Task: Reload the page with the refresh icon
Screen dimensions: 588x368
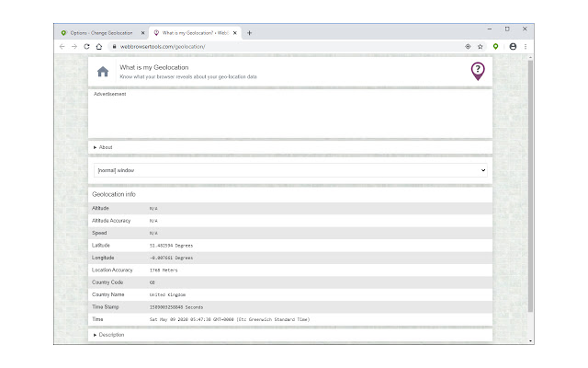Action: [86, 46]
